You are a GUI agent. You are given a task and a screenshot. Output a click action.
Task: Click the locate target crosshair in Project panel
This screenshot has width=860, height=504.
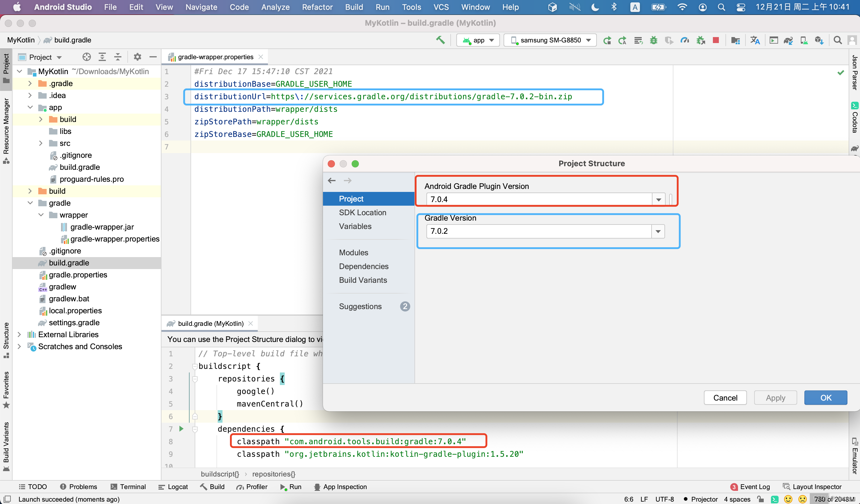(87, 57)
